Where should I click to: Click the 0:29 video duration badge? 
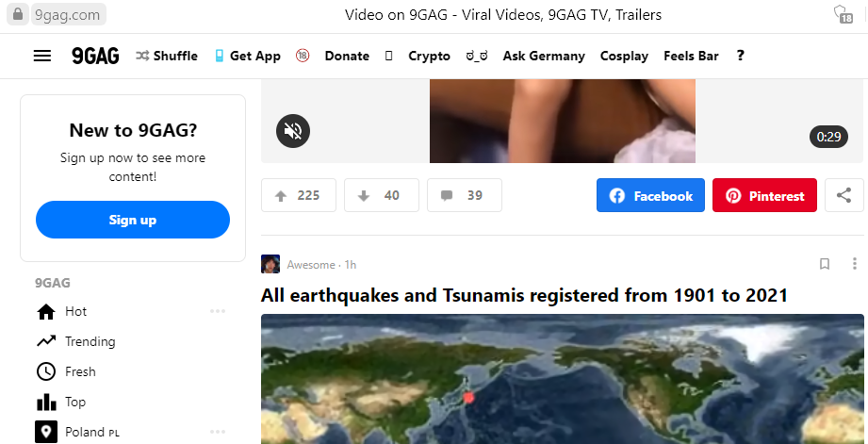[x=828, y=137]
